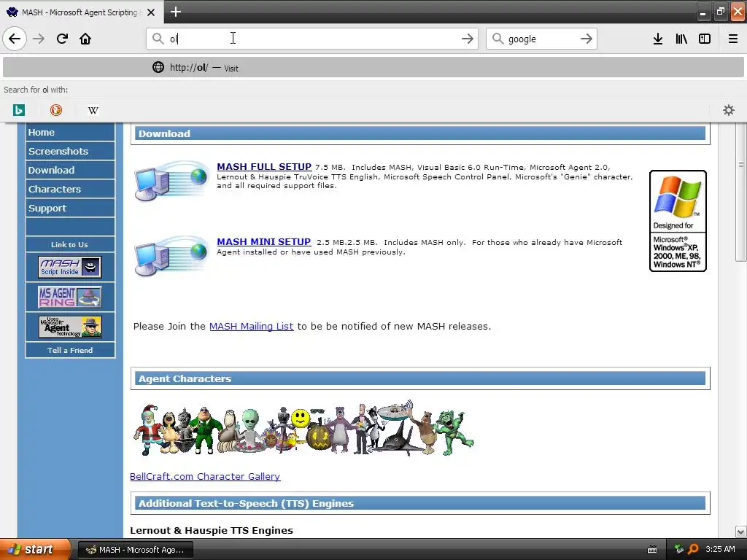Click the go arrow in the address bar
Viewport: 747px width, 560px height.
coord(468,39)
